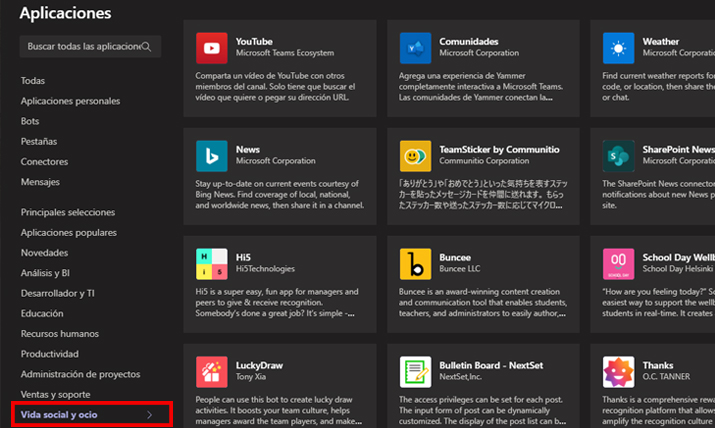715x428 pixels.
Task: Click the YouTube app title
Action: click(x=254, y=41)
